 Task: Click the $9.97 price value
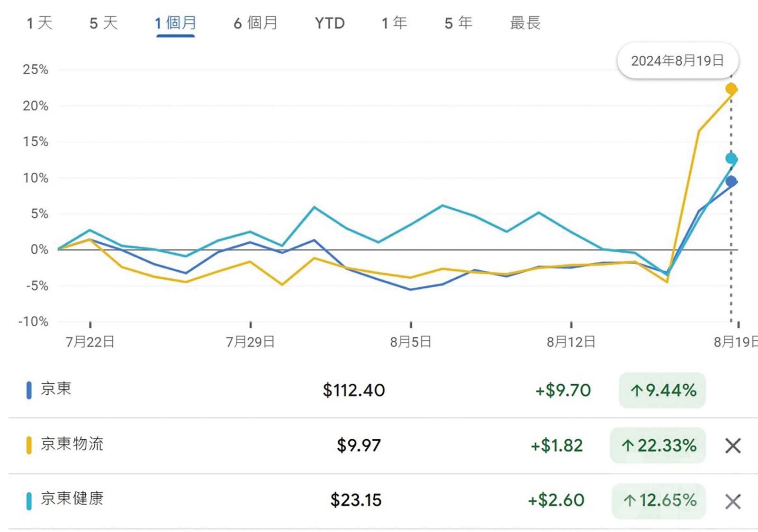(x=359, y=445)
